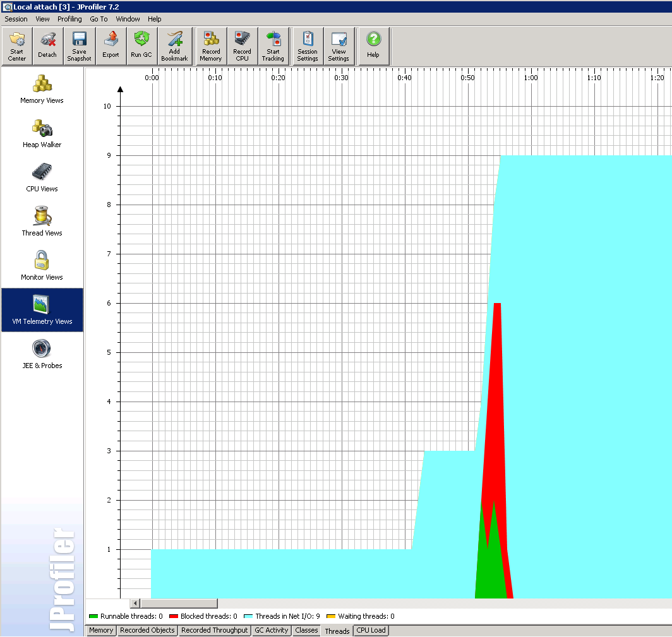This screenshot has width=672, height=637.
Task: Open the Heap Walker section
Action: coord(42,133)
